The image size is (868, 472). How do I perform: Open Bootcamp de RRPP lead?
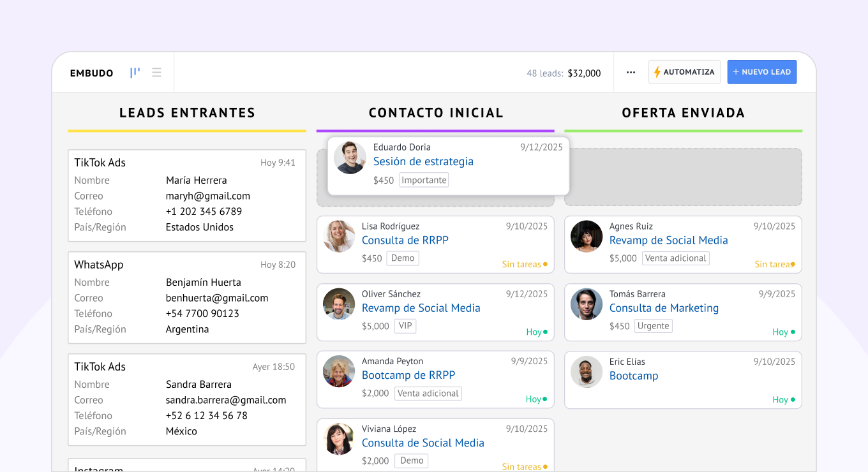coord(408,375)
